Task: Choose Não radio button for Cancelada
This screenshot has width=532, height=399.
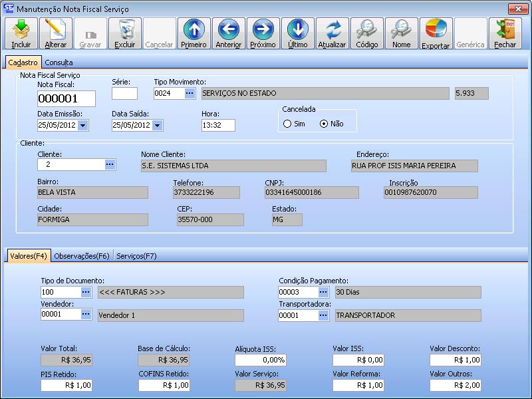Action: (324, 124)
